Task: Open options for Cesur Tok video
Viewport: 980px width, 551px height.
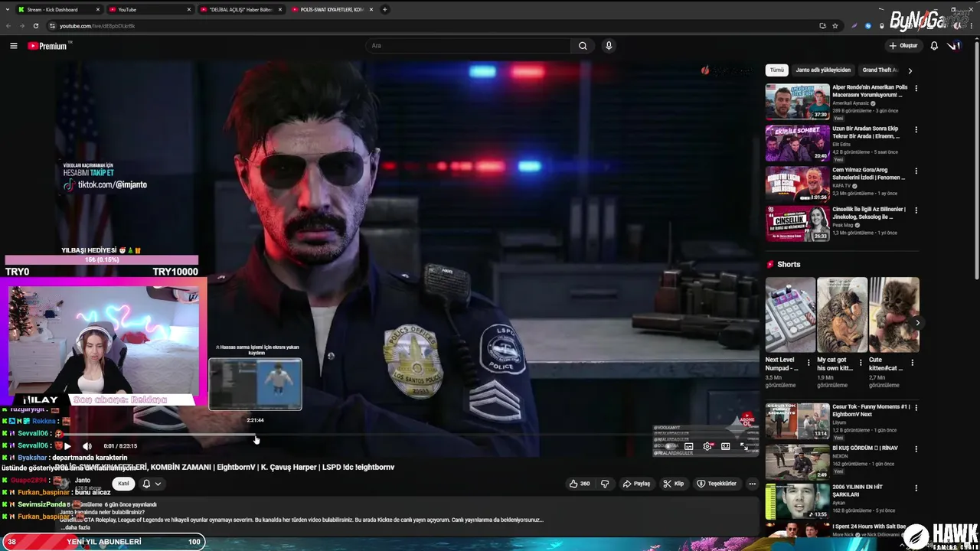Action: point(916,408)
